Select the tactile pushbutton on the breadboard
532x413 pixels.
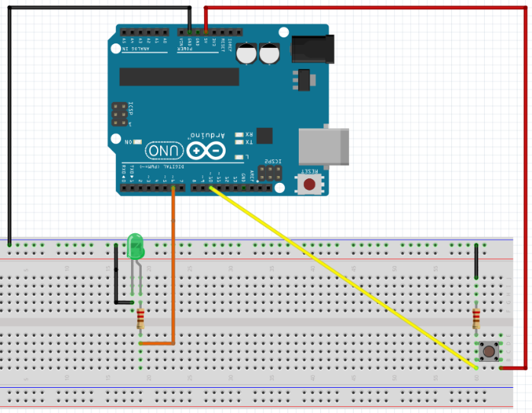489,351
